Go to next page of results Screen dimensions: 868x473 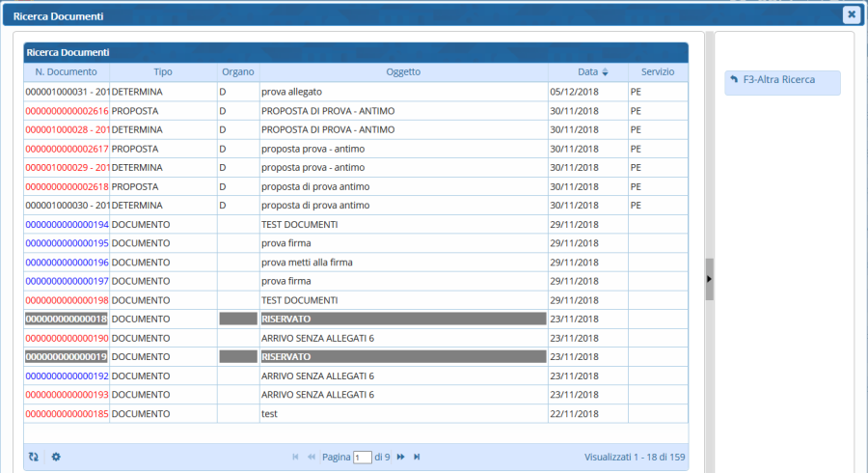pyautogui.click(x=400, y=457)
